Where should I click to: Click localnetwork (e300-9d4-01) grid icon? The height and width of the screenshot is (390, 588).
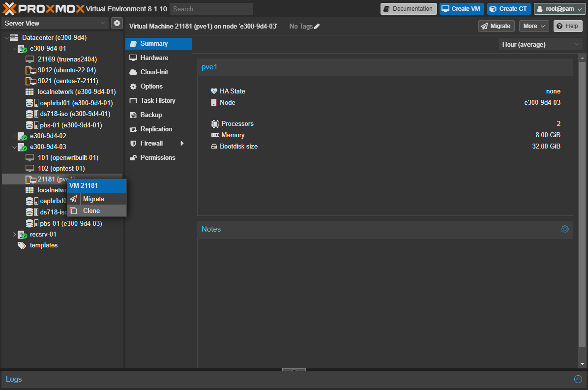point(29,92)
